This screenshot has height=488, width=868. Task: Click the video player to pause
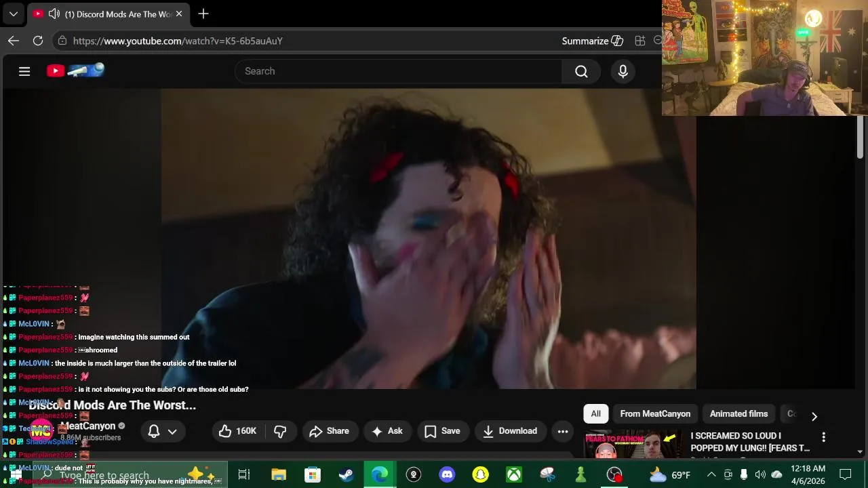click(429, 239)
